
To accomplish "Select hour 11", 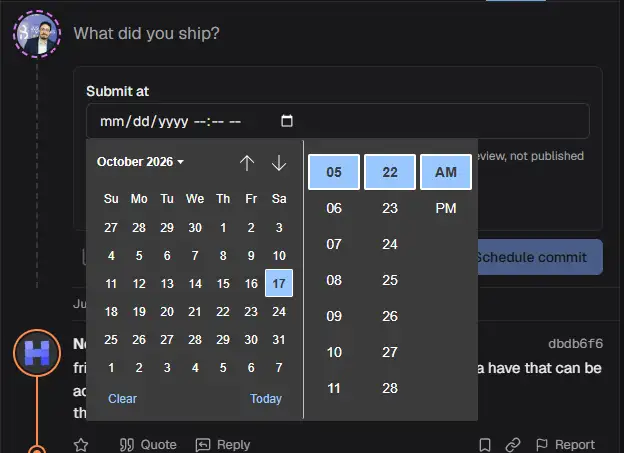I will tap(334, 388).
